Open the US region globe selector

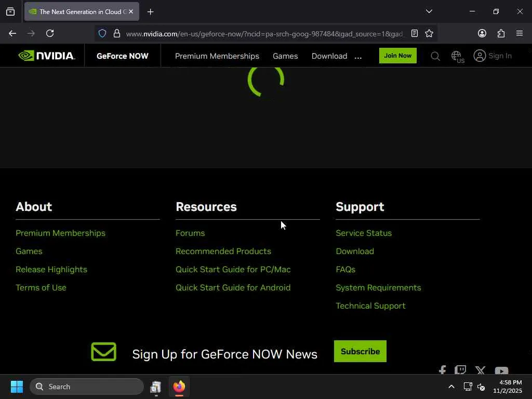(x=457, y=56)
